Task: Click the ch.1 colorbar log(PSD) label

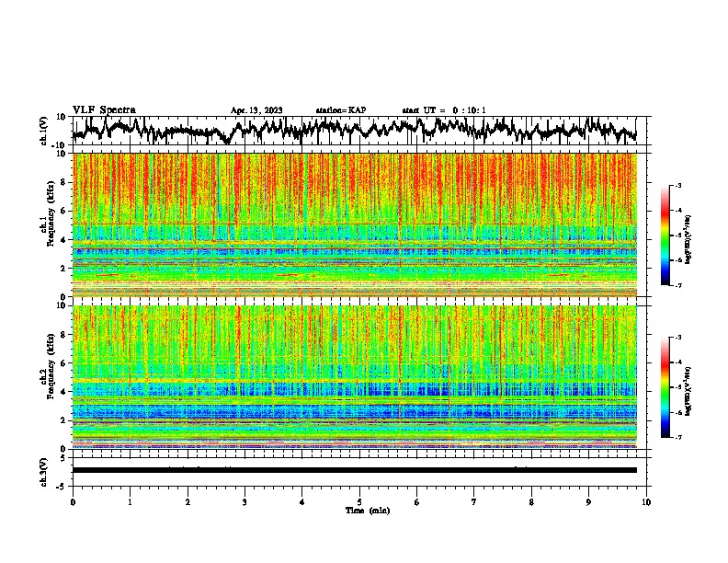Action: point(688,239)
